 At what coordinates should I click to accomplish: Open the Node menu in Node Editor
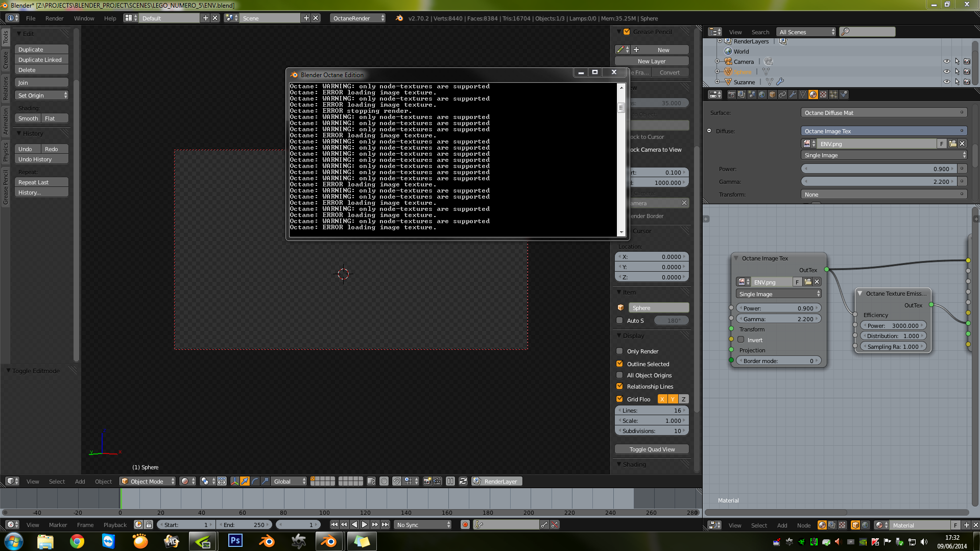pyautogui.click(x=803, y=525)
